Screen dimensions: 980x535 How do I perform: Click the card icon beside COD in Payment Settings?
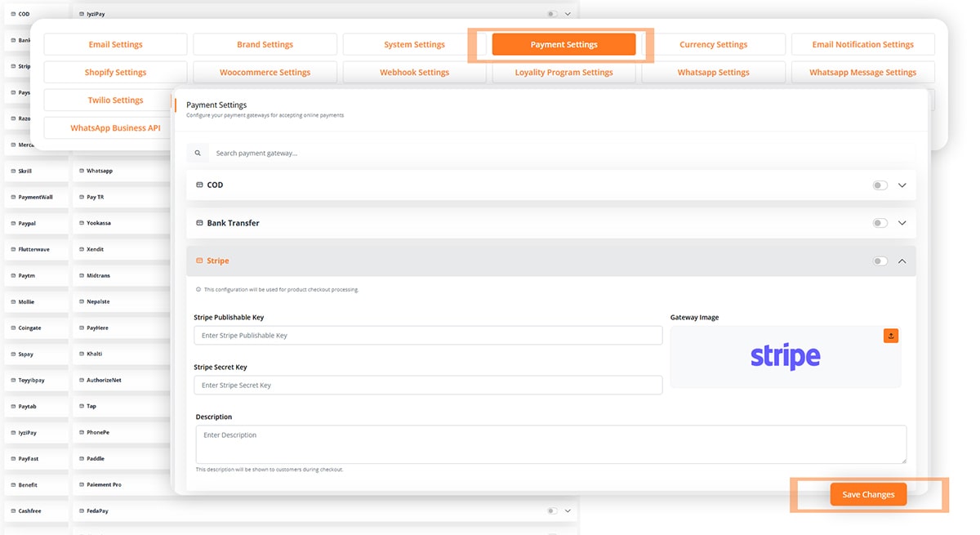(199, 185)
